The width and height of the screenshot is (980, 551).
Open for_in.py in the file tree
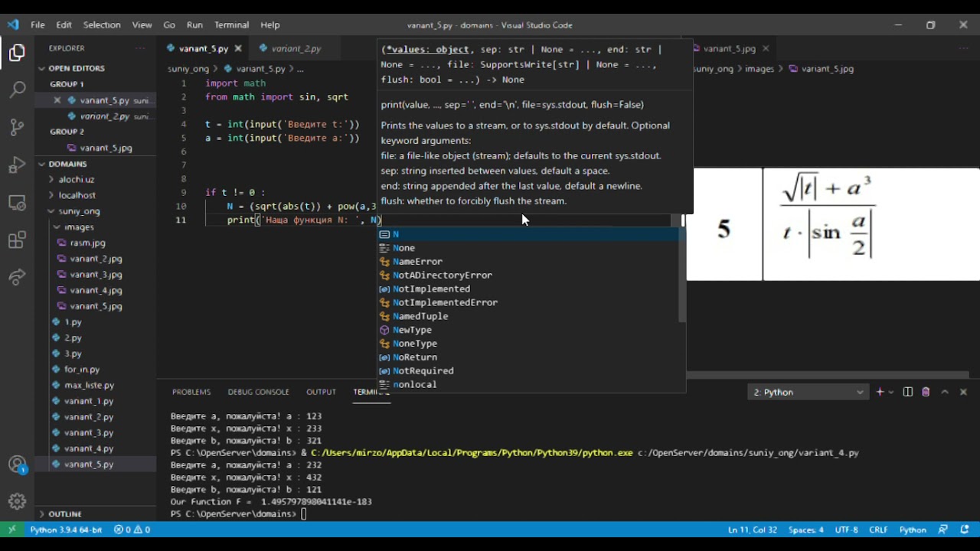coord(82,370)
